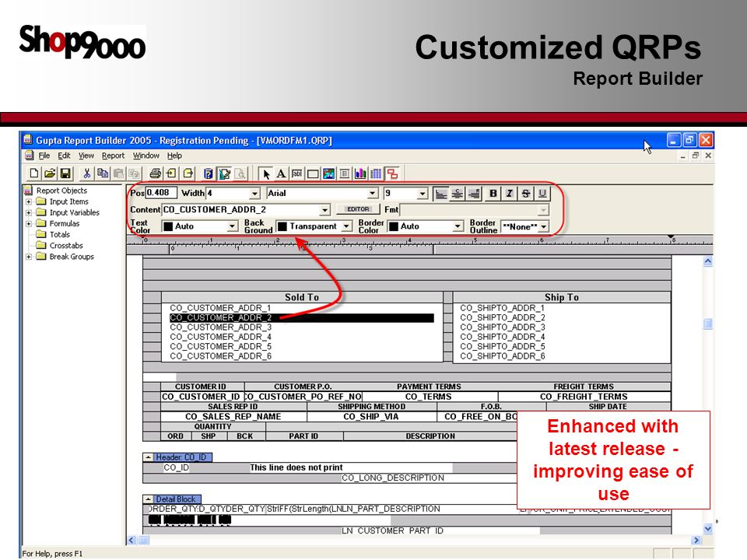Open the File menu
Image resolution: width=747 pixels, height=560 pixels.
(x=44, y=156)
